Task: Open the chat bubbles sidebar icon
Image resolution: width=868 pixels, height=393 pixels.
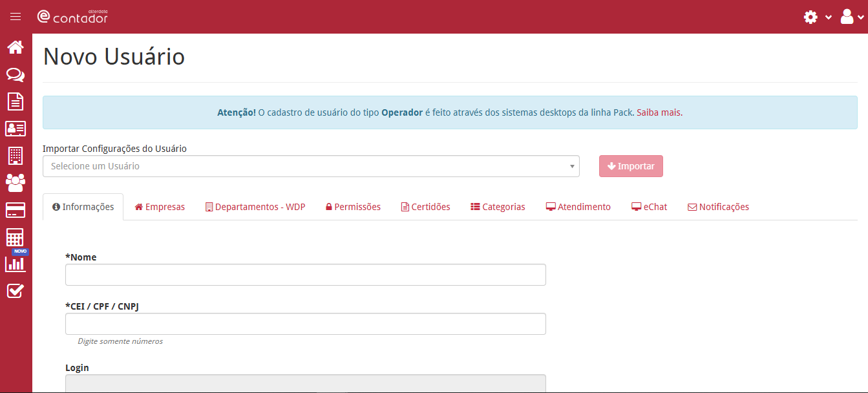Action: (16, 75)
